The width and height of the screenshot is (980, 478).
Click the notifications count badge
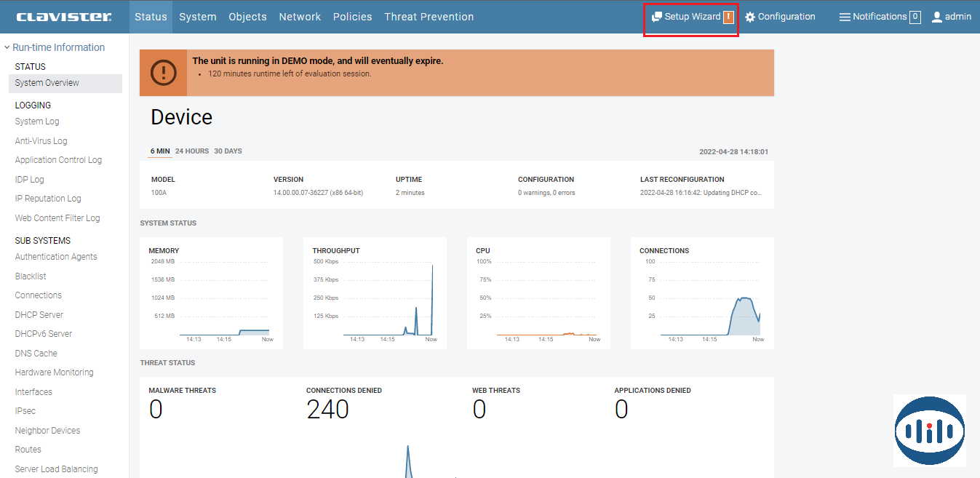pos(915,17)
